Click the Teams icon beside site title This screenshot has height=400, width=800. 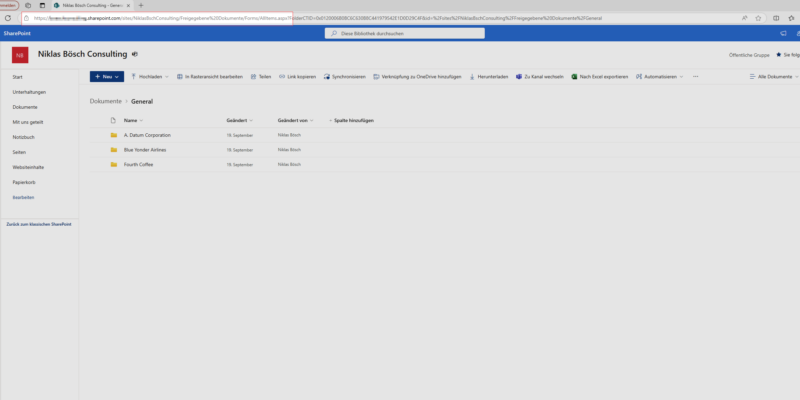pyautogui.click(x=135, y=54)
